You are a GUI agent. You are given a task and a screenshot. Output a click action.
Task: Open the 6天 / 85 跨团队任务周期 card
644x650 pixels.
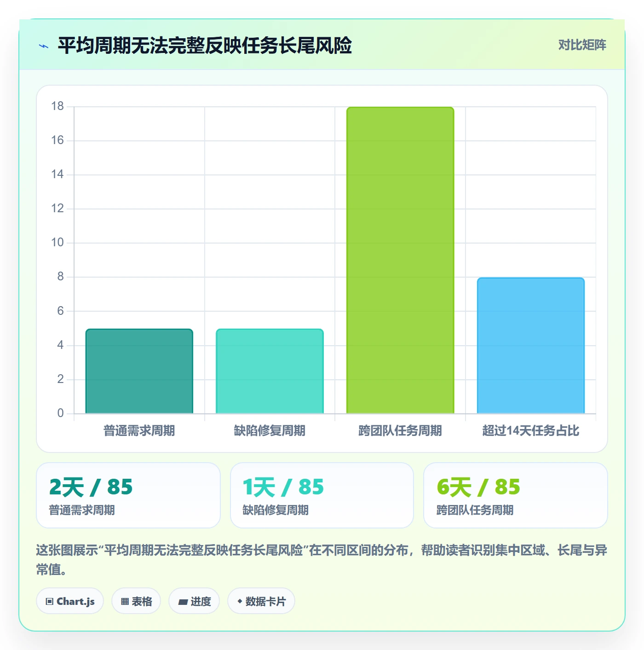click(x=516, y=495)
